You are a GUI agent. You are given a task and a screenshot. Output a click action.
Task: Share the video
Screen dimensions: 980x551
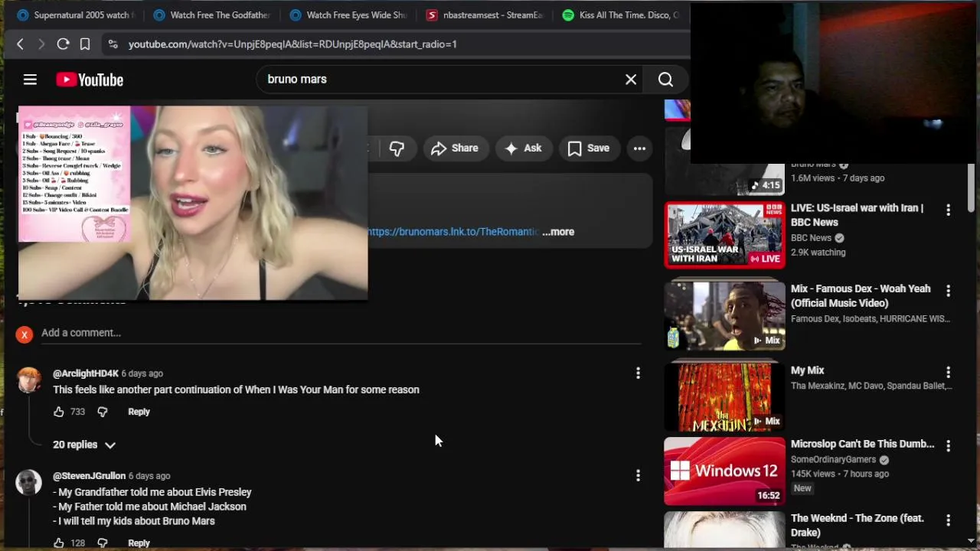pyautogui.click(x=455, y=148)
